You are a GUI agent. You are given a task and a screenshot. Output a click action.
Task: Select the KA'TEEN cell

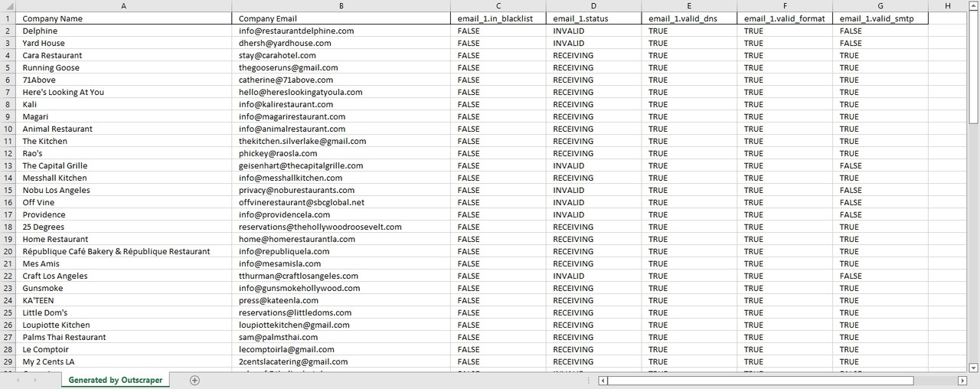125,300
